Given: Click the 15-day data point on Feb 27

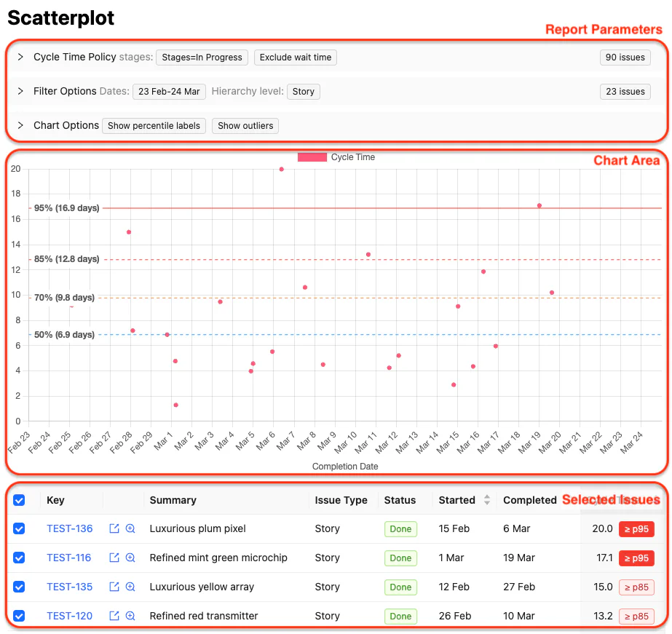Looking at the screenshot, I should [129, 232].
